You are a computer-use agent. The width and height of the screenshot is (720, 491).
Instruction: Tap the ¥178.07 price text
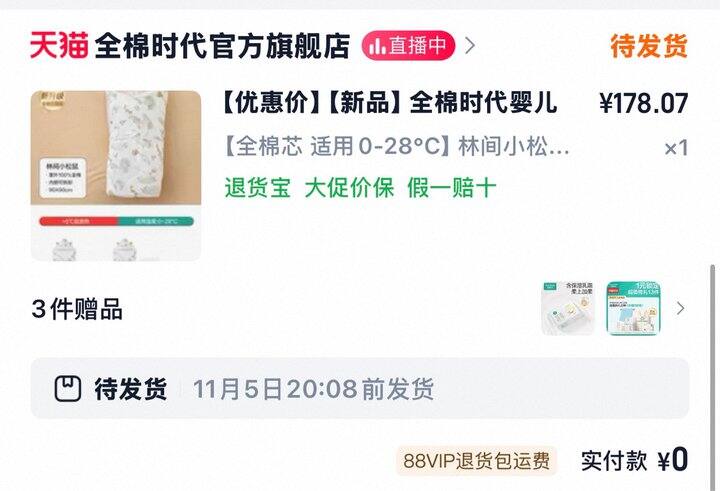643,103
